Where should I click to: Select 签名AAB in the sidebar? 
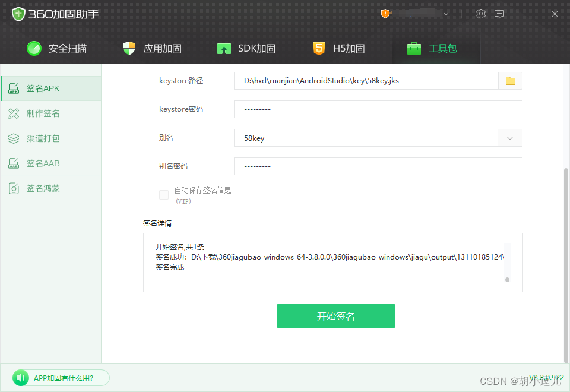(x=51, y=163)
